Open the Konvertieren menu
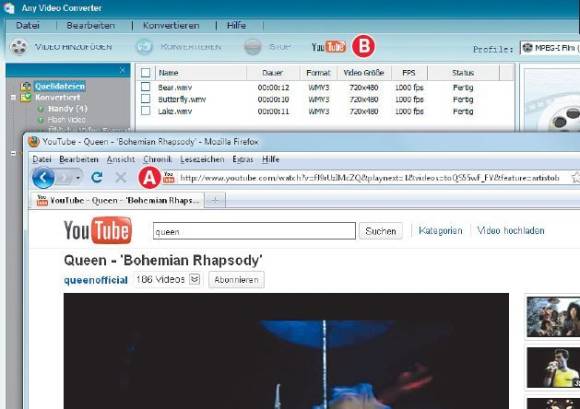This screenshot has width=580, height=409. click(x=171, y=26)
